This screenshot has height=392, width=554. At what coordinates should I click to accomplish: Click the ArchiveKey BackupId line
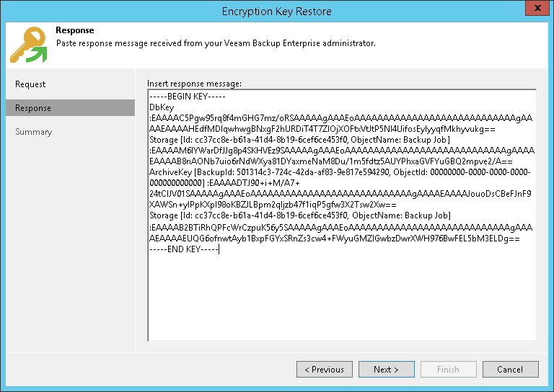(x=339, y=173)
